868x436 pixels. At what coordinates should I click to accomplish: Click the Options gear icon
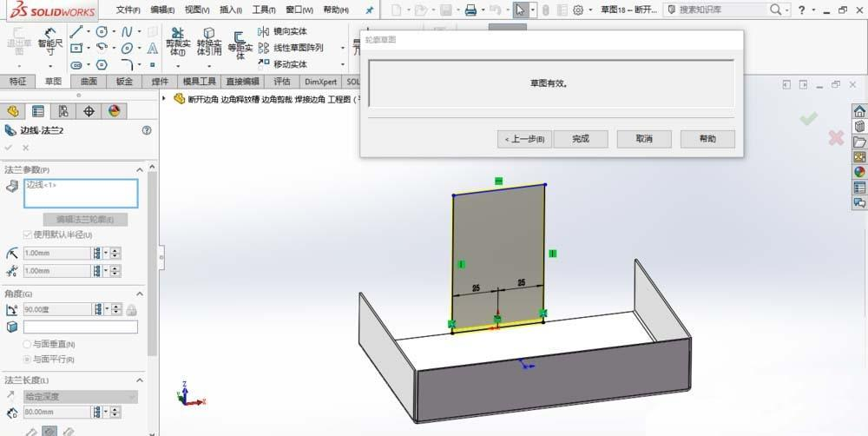(578, 10)
